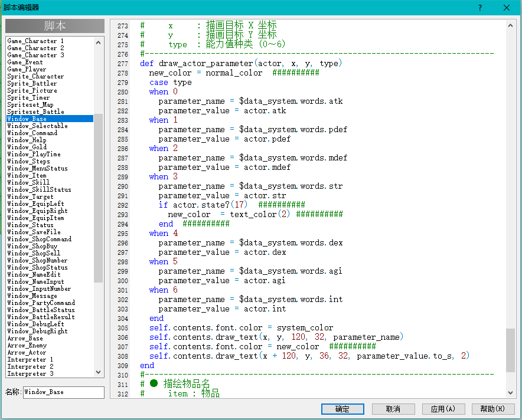The image size is (522, 420).
Task: Apply changes with 应用(A) button
Action: click(443, 409)
